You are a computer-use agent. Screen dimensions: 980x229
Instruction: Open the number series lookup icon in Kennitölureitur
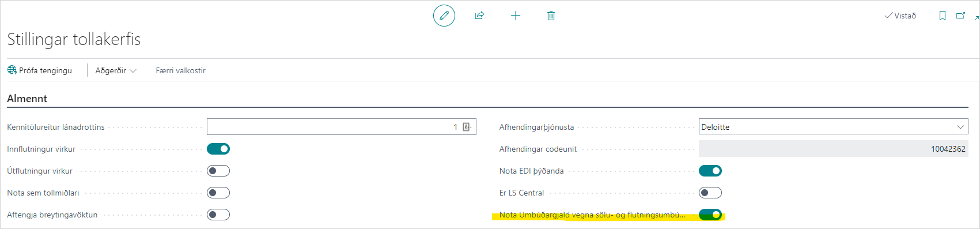[467, 127]
